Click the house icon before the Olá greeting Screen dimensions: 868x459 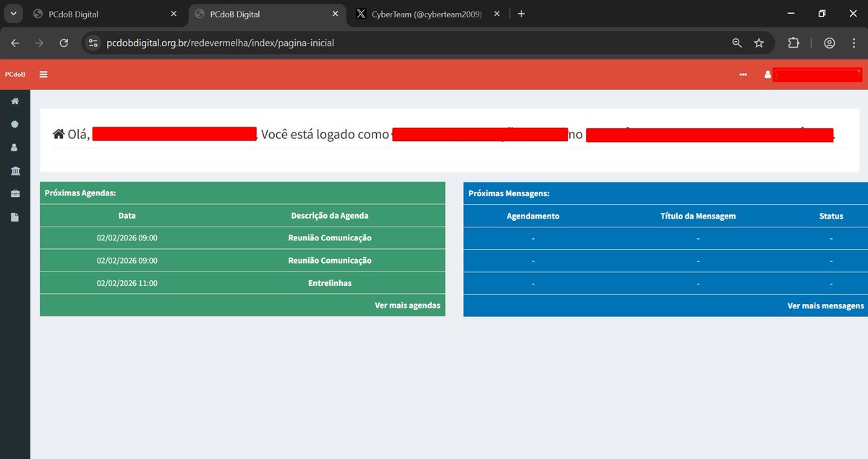(59, 134)
